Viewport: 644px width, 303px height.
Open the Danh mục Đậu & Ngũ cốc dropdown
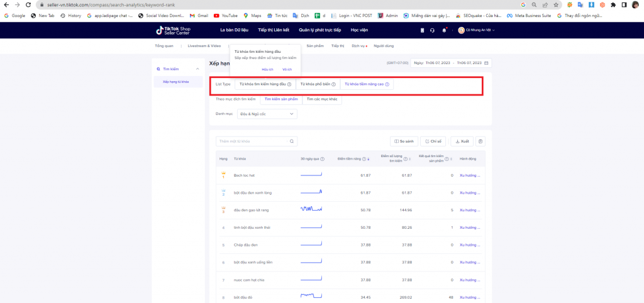pyautogui.click(x=267, y=114)
